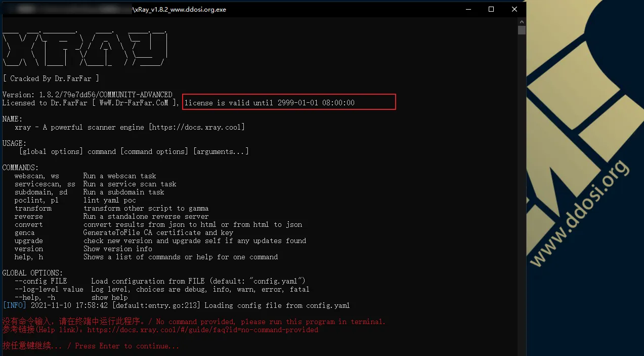Click the help link docs.xray.cool faq URL
The width and height of the screenshot is (644, 356).
(x=203, y=330)
